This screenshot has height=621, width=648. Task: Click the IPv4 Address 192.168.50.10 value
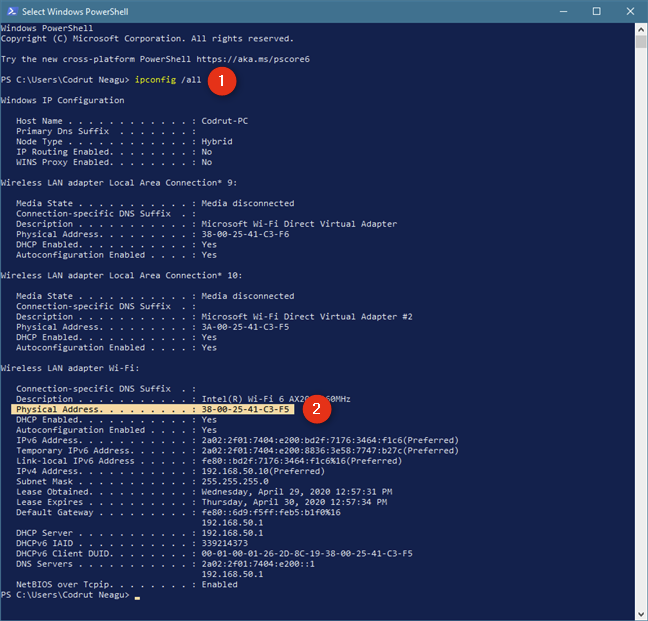tap(263, 471)
